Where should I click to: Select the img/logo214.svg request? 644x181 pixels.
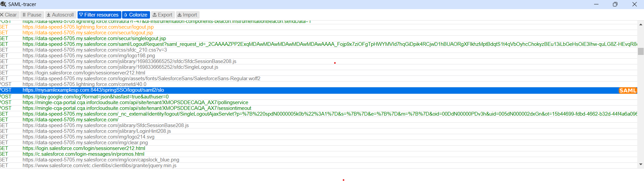(319, 137)
